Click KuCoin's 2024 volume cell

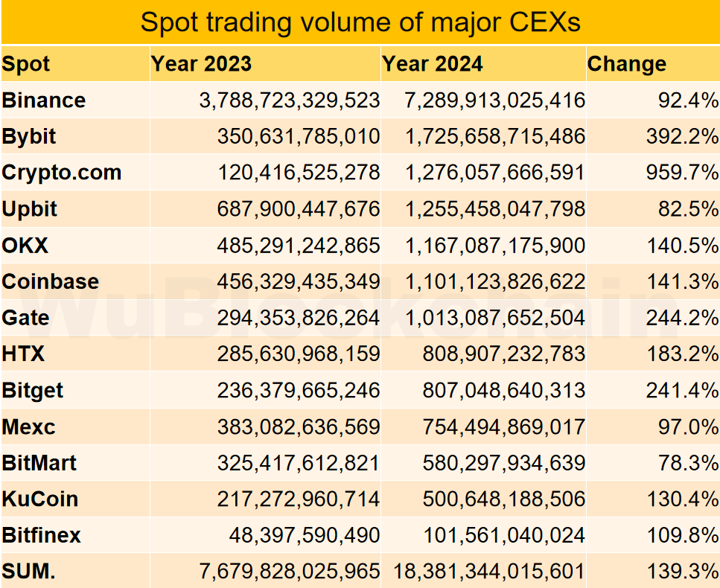point(503,499)
